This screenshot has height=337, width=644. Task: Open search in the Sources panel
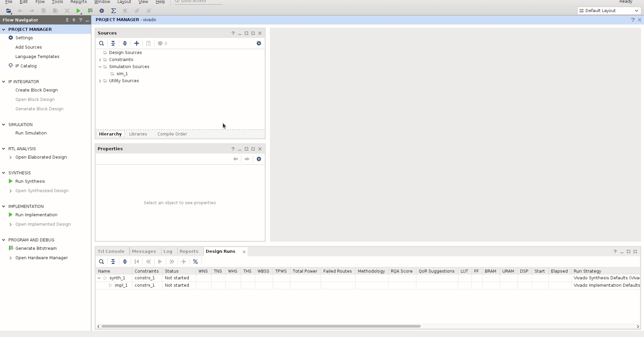pyautogui.click(x=101, y=43)
